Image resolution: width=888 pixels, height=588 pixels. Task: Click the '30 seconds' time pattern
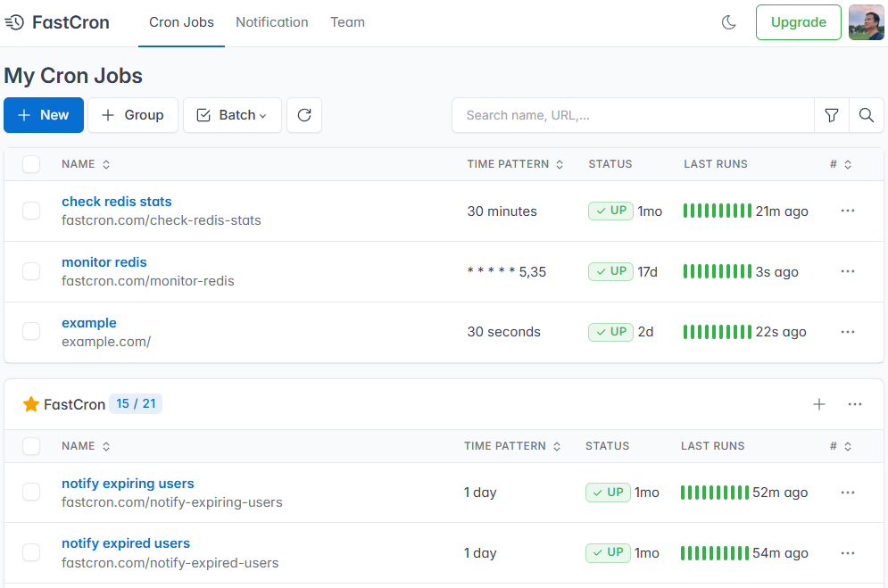point(504,332)
